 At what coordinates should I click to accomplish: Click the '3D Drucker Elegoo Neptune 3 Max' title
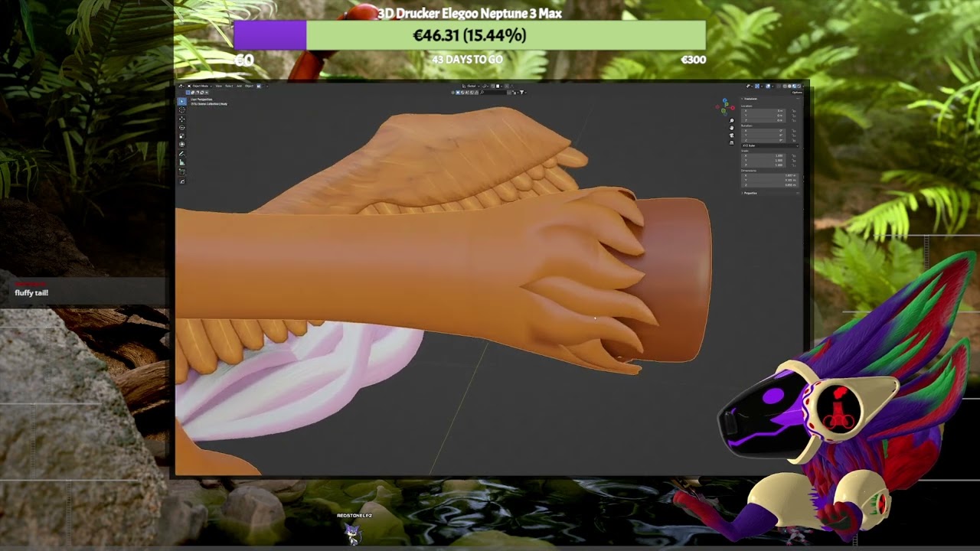pos(469,13)
